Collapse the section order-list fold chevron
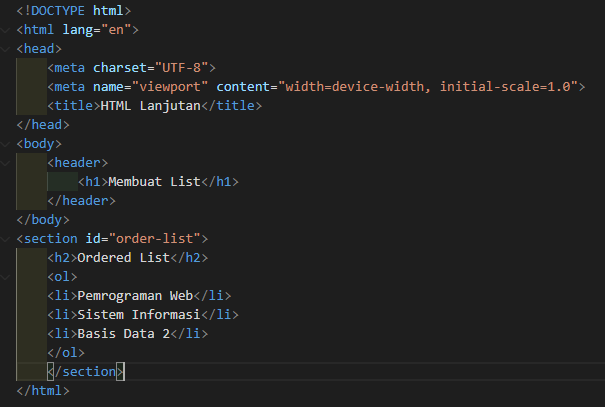 click(x=5, y=239)
